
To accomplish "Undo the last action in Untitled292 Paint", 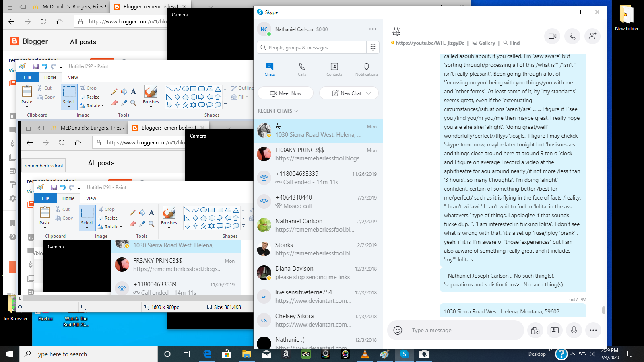I will [x=45, y=66].
